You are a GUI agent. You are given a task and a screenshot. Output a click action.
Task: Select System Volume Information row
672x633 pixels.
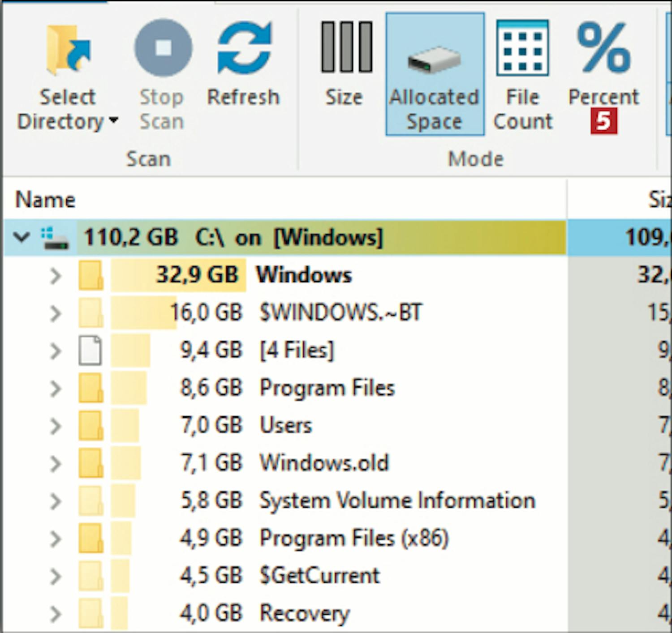[x=397, y=500]
